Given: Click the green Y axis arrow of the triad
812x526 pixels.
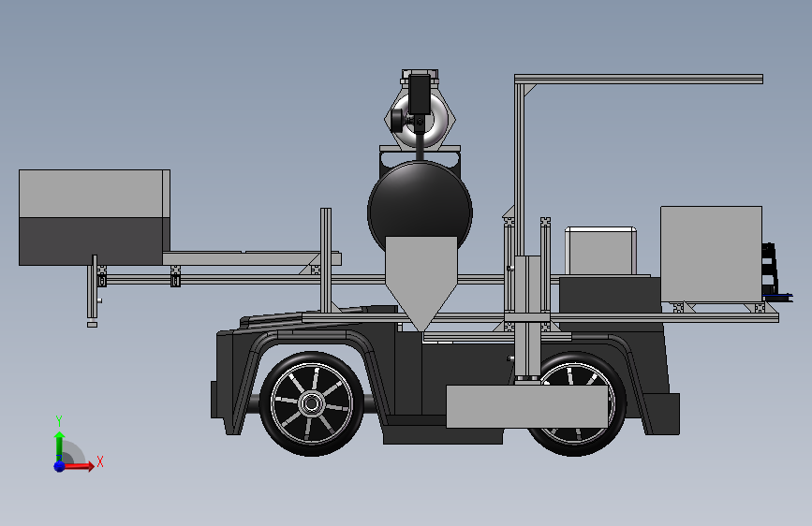Looking at the screenshot, I should pyautogui.click(x=59, y=446).
